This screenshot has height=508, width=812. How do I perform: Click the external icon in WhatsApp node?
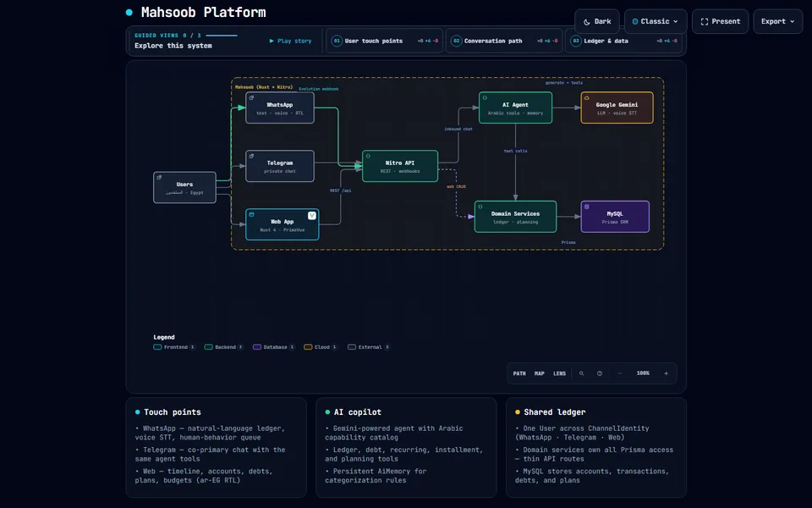251,97
